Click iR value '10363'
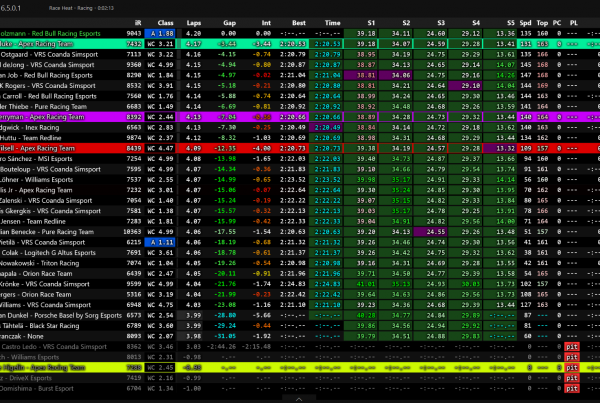Screen dimensions: 600x403 tap(132, 232)
